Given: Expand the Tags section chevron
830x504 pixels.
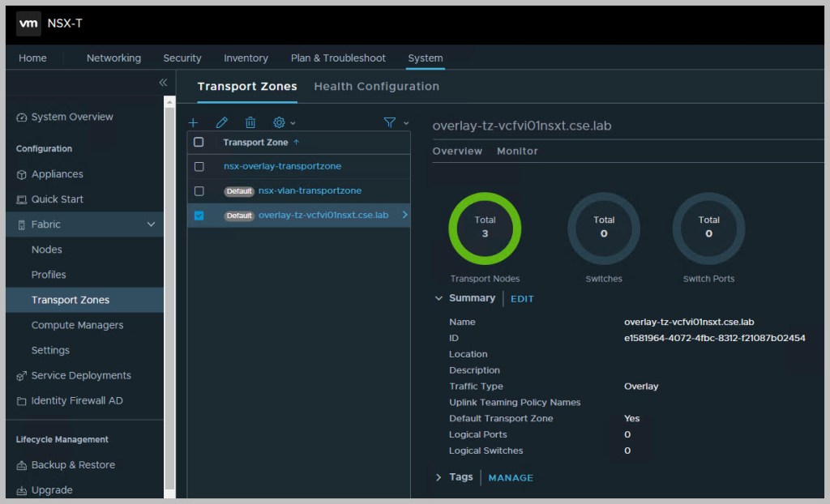Looking at the screenshot, I should (x=439, y=477).
